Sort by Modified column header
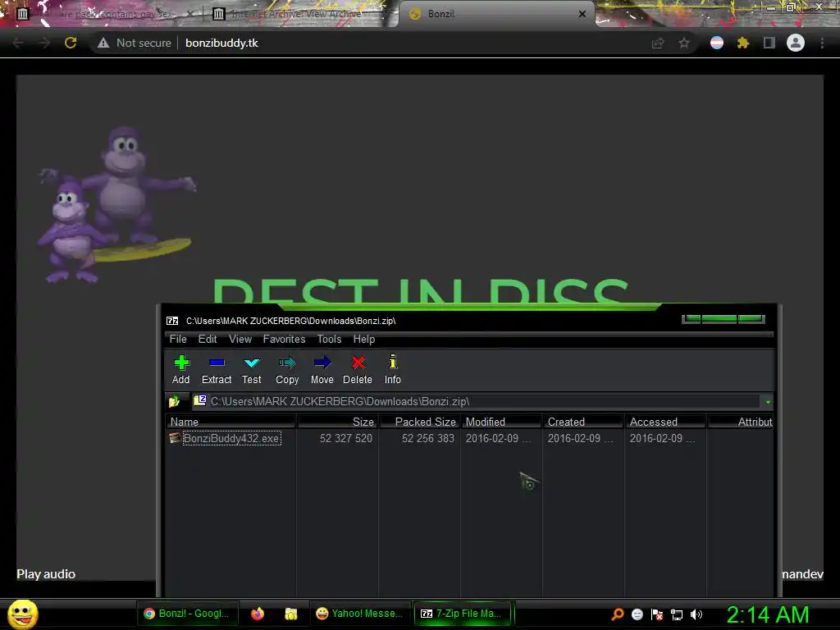Image resolution: width=840 pixels, height=630 pixels. (x=501, y=422)
